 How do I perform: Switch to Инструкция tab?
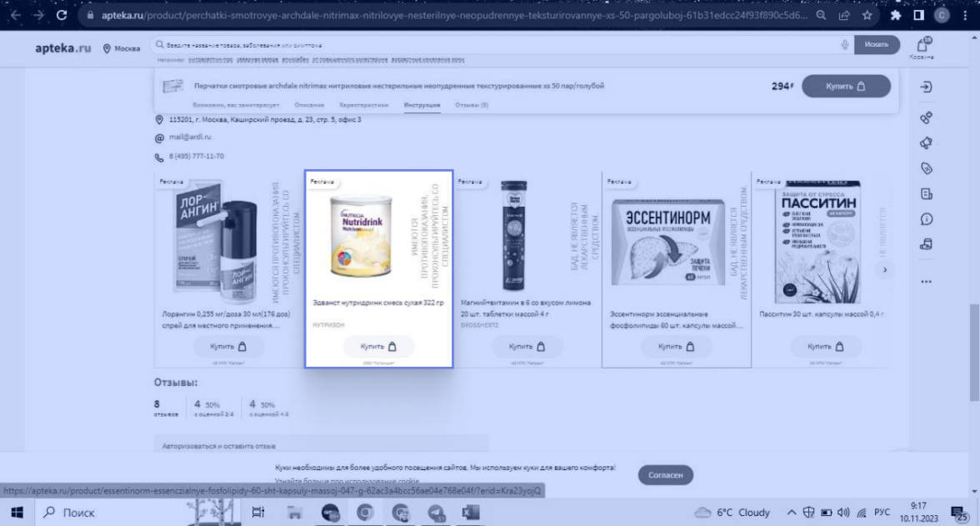(422, 105)
